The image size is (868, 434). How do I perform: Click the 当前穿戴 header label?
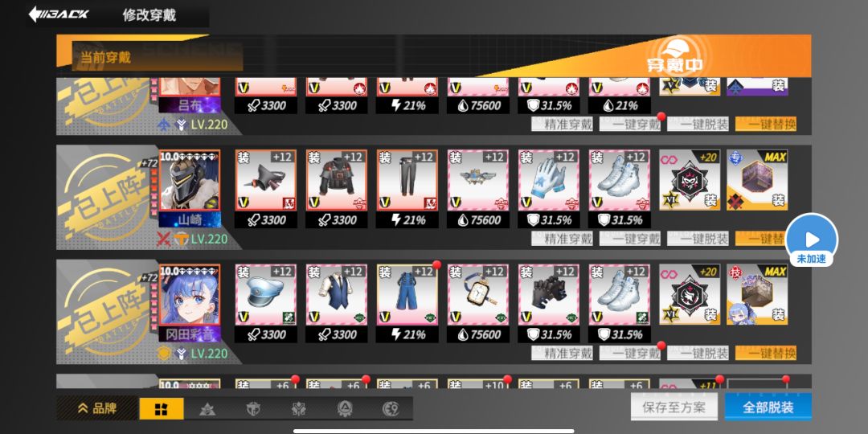(106, 57)
